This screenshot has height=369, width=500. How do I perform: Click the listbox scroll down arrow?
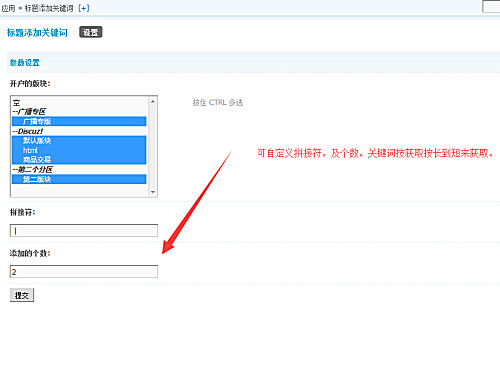153,192
